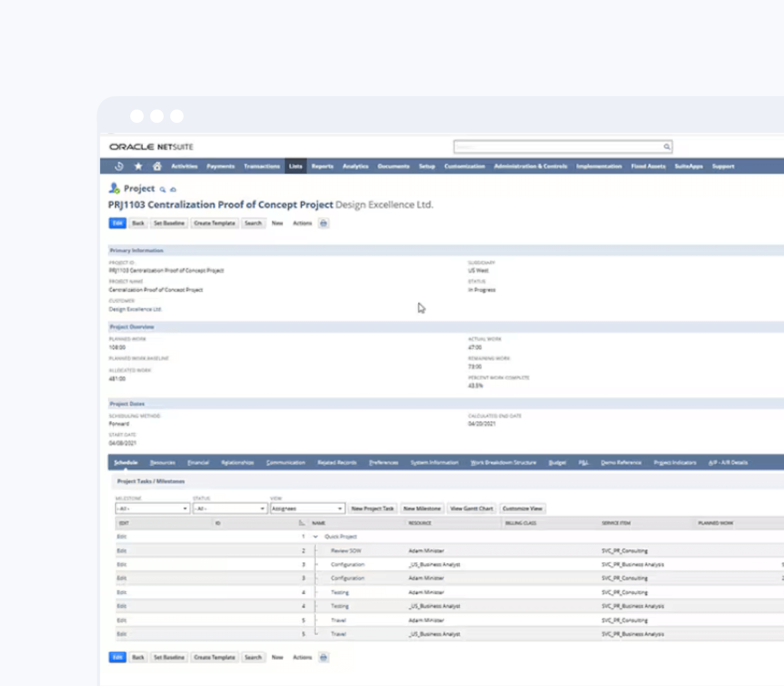Open the Transactions menu
Image resolution: width=784 pixels, height=686 pixels.
click(x=262, y=166)
